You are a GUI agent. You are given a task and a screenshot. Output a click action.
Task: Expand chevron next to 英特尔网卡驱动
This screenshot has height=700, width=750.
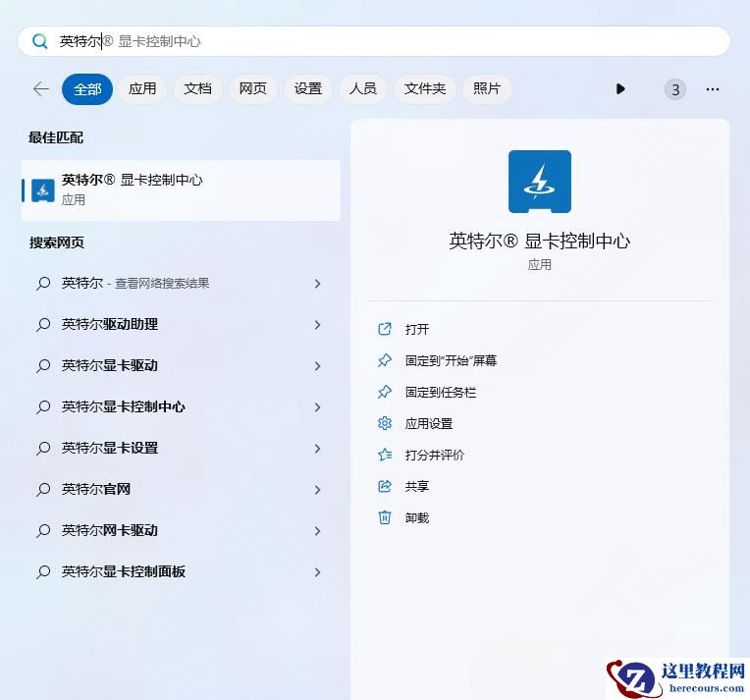click(318, 530)
